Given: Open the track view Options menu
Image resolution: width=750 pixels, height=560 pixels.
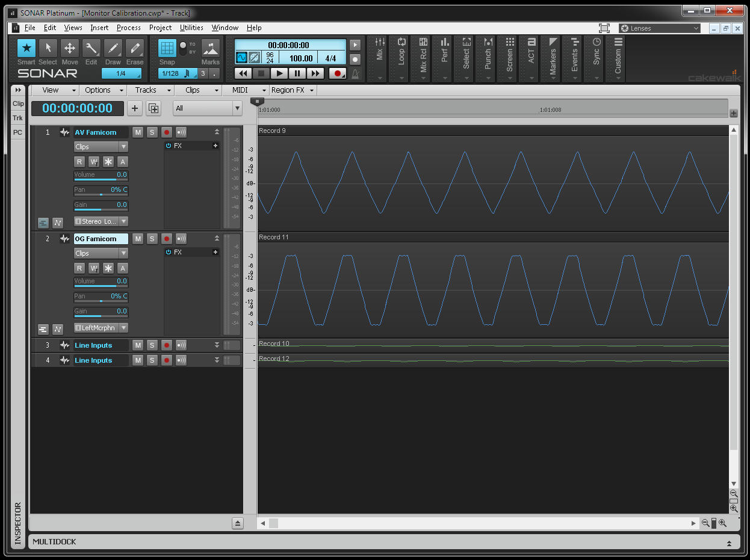Looking at the screenshot, I should [x=102, y=90].
